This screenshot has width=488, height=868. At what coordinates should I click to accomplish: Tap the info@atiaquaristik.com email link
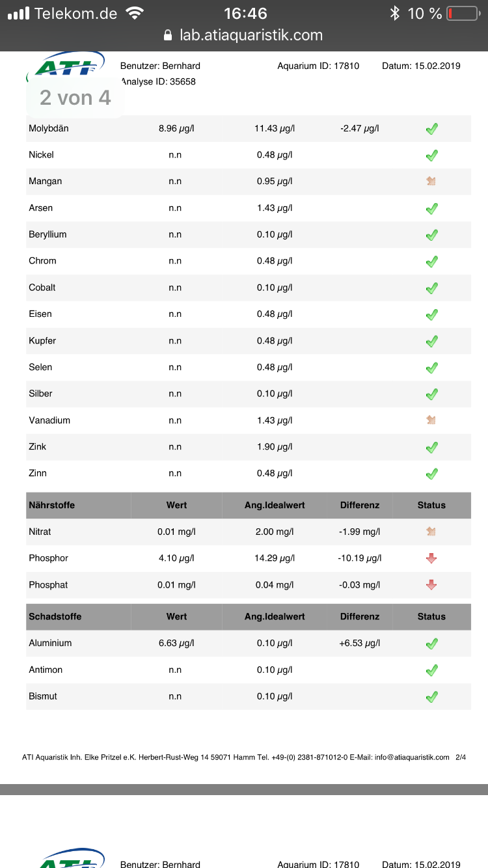coord(412,757)
